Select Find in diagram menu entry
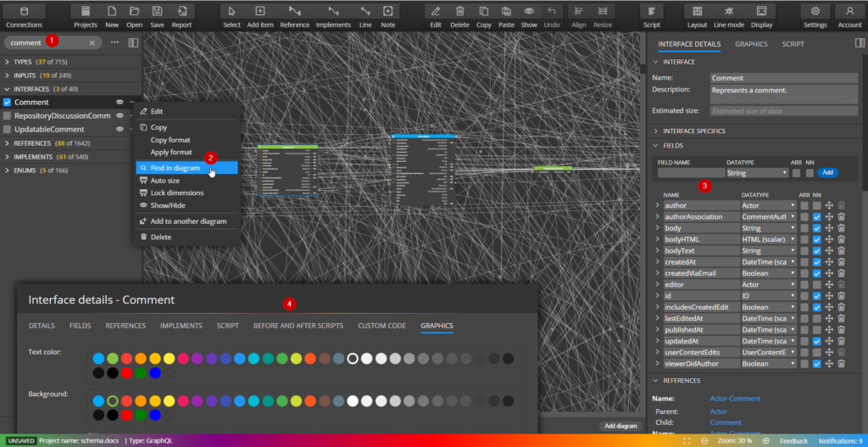This screenshot has height=447, width=868. (x=187, y=168)
